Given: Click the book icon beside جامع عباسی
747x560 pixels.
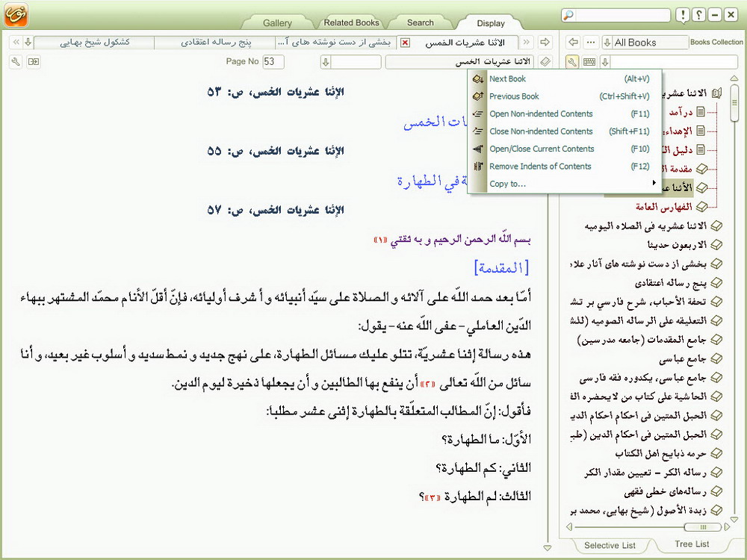Looking at the screenshot, I should (x=716, y=358).
